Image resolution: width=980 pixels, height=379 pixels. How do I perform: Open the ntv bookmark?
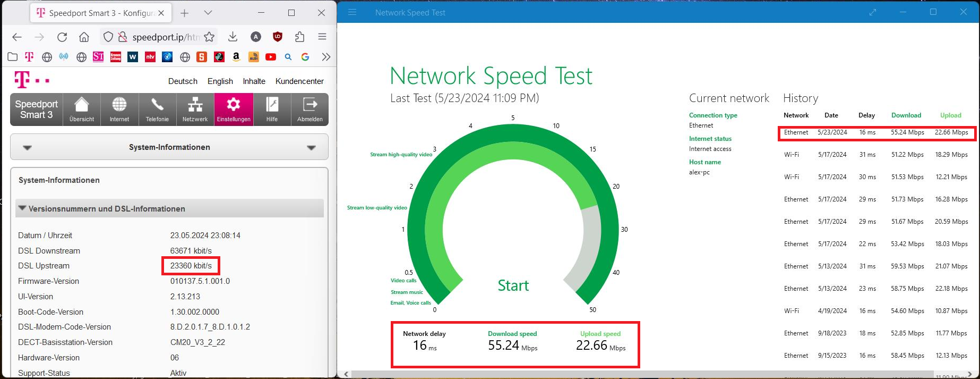150,57
